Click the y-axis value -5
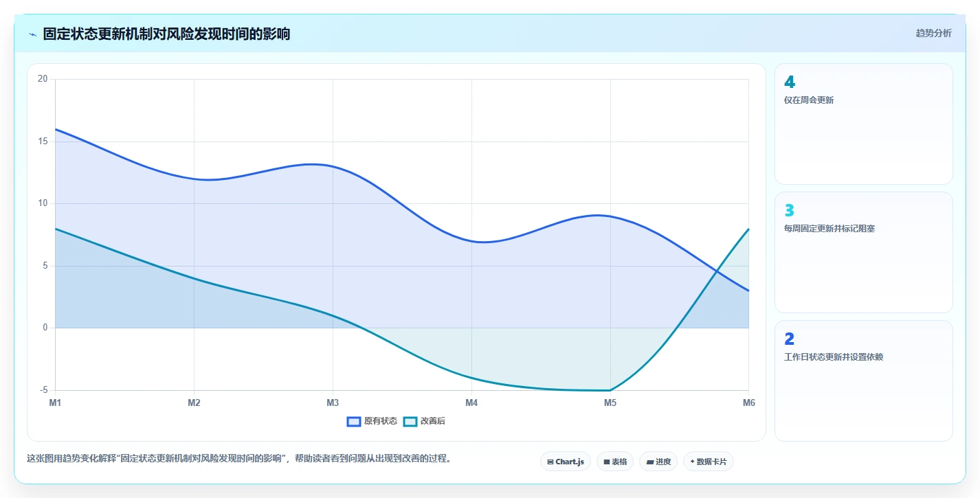The image size is (980, 498). [x=43, y=390]
